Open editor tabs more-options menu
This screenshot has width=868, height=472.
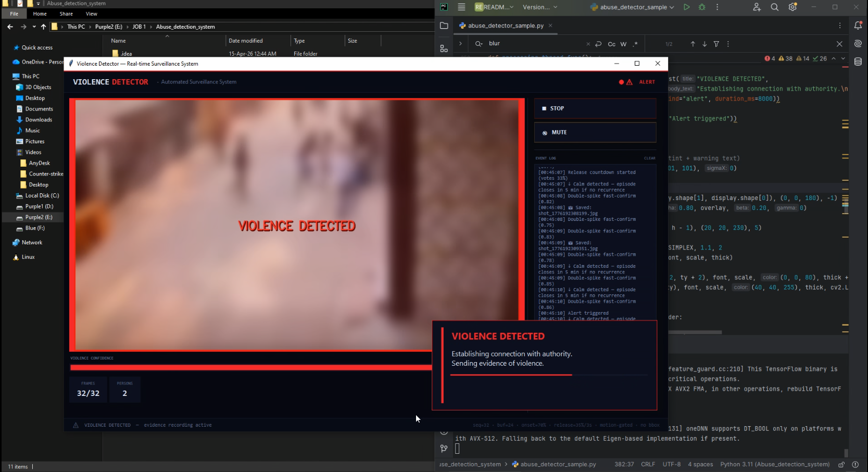(x=840, y=26)
